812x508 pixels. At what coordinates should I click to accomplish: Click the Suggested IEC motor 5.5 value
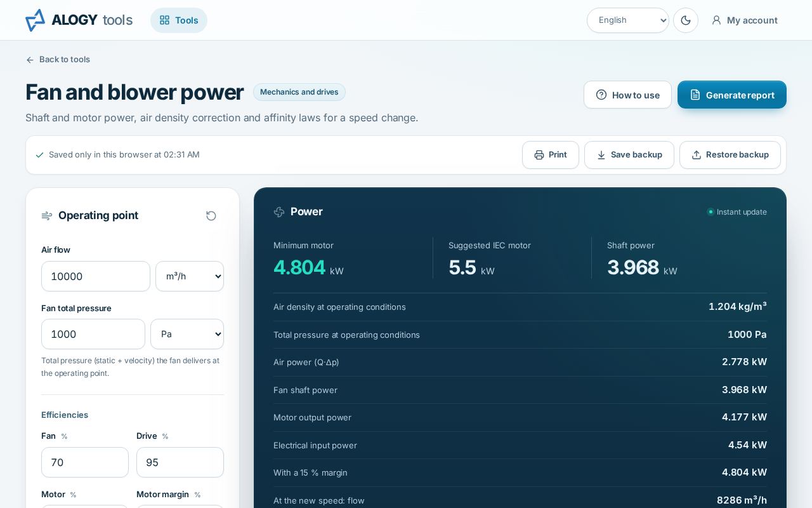[462, 267]
